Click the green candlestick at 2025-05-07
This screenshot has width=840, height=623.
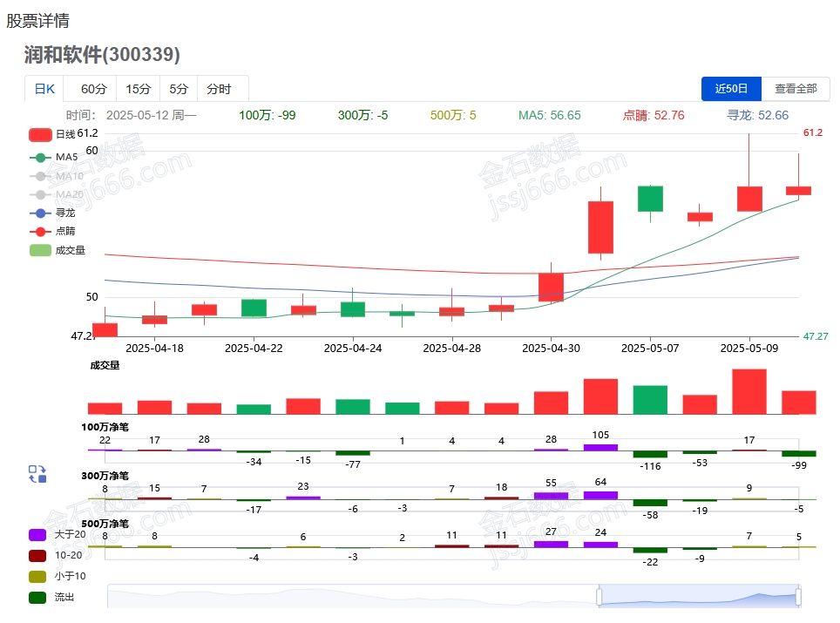[650, 199]
